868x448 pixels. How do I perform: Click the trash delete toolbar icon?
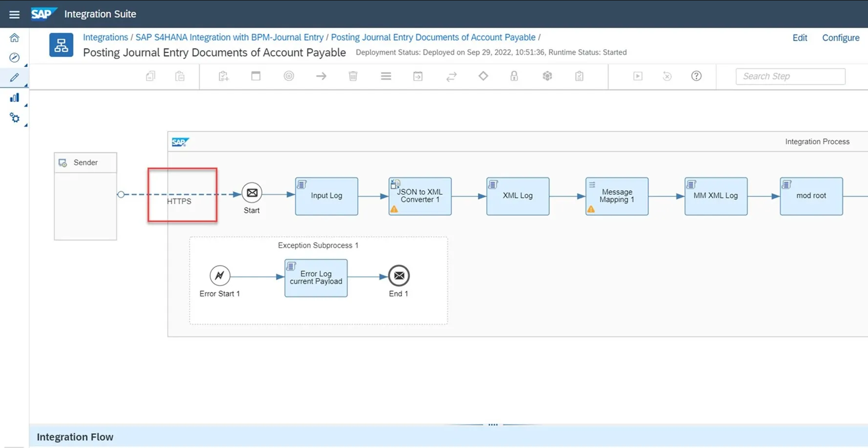(x=353, y=76)
